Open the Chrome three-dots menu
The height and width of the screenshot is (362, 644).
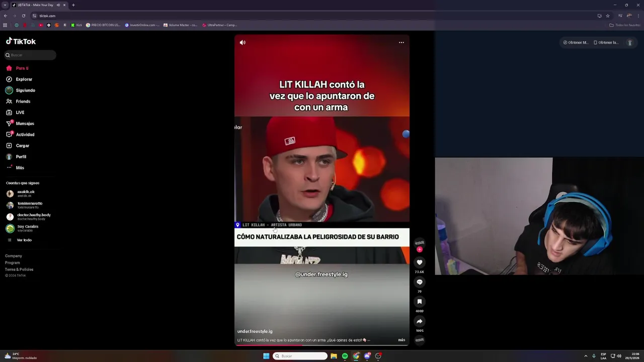[638, 16]
